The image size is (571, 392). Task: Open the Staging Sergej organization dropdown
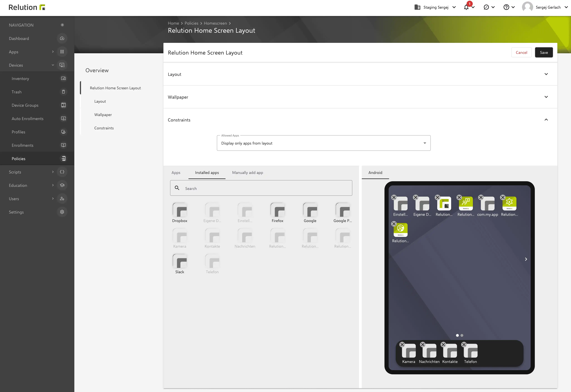click(435, 7)
